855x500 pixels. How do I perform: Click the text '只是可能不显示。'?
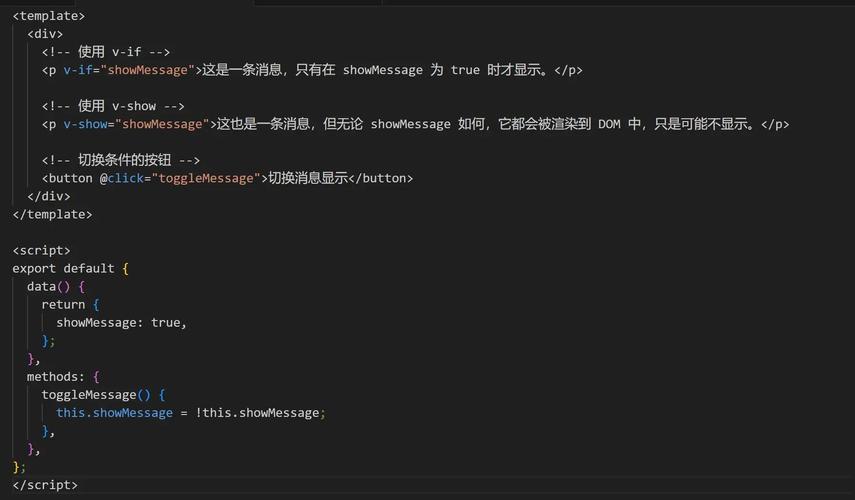pyautogui.click(x=705, y=124)
